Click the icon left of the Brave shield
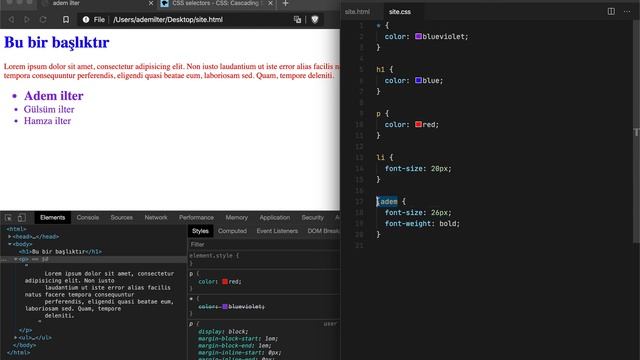 click(x=297, y=20)
